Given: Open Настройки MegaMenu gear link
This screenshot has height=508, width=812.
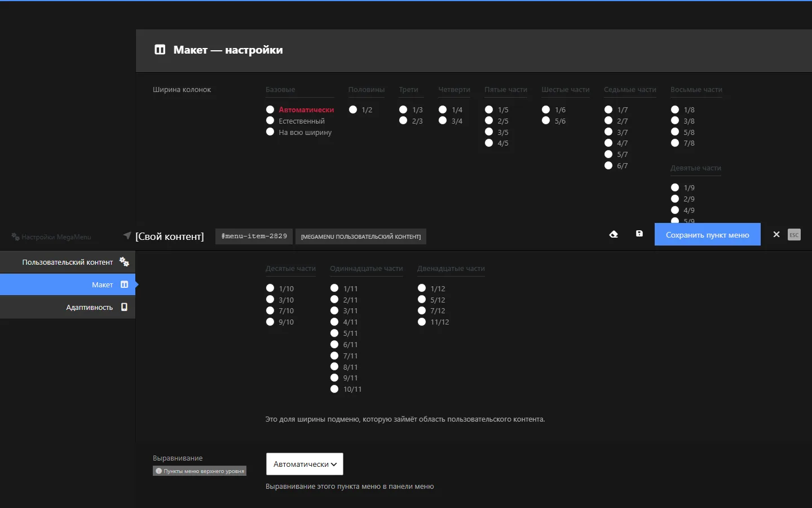Looking at the screenshot, I should pos(51,237).
